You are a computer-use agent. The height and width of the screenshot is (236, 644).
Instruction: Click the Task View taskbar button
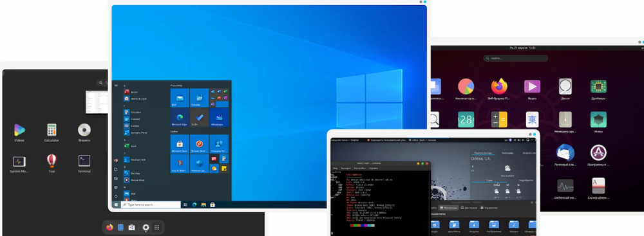tap(185, 204)
